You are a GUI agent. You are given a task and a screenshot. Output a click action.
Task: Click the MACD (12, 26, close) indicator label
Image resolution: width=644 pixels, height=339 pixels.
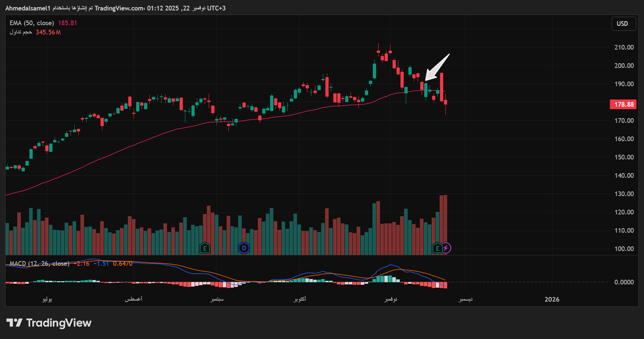(x=40, y=263)
